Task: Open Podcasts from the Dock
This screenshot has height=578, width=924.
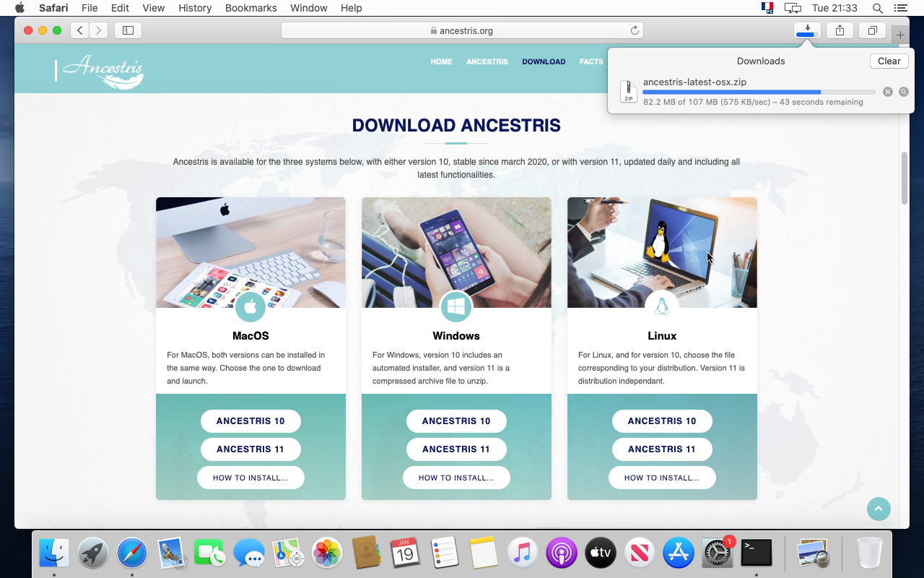Action: tap(561, 553)
